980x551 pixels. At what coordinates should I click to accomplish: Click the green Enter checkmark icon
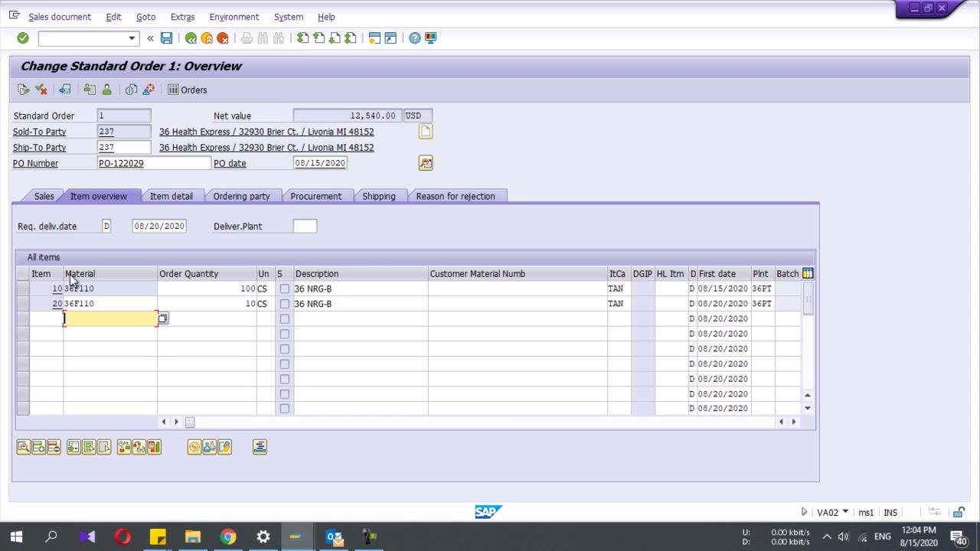pyautogui.click(x=22, y=38)
